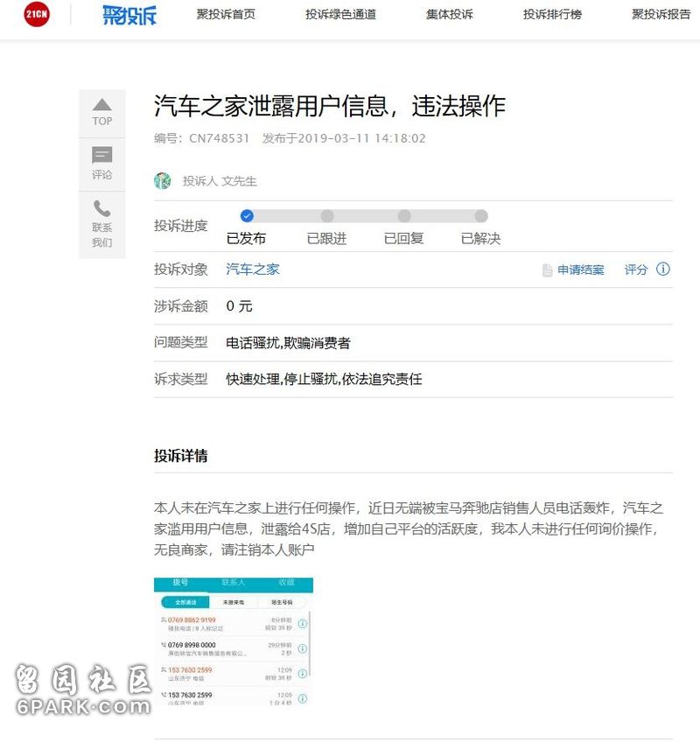This screenshot has height=742, width=700.
Task: Click the 已回复 progress dot
Action: 404,216
